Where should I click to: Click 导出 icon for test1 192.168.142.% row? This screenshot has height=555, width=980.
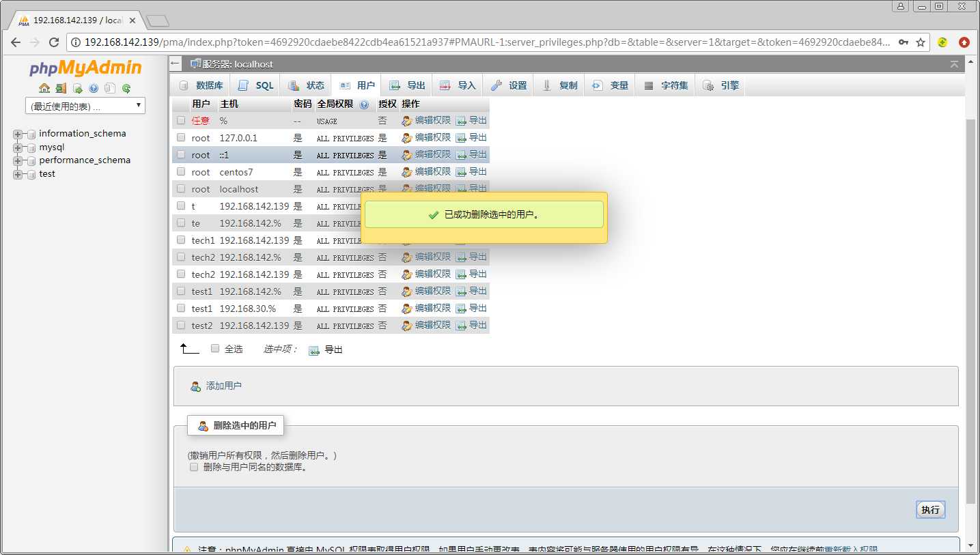pyautogui.click(x=461, y=291)
